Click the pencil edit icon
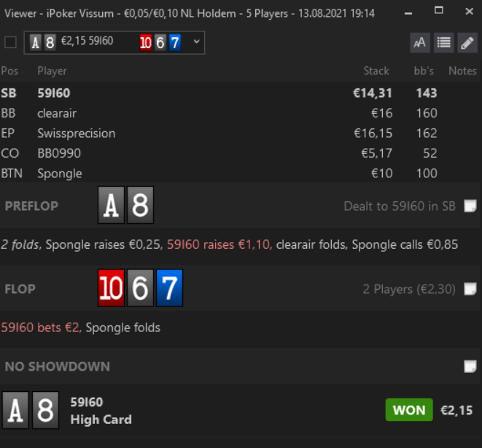 467,43
